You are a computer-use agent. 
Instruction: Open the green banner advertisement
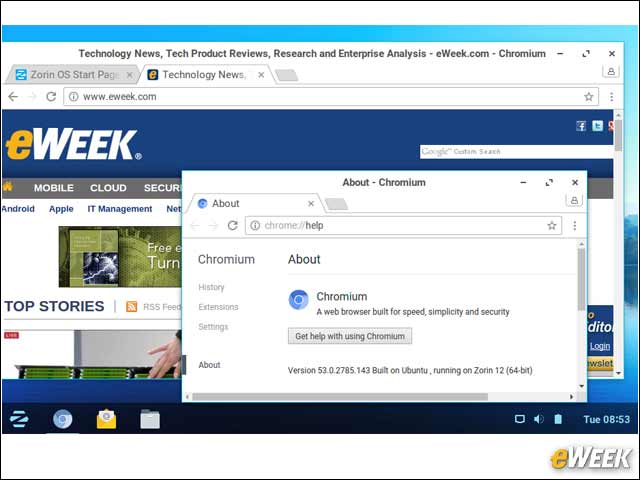point(120,257)
